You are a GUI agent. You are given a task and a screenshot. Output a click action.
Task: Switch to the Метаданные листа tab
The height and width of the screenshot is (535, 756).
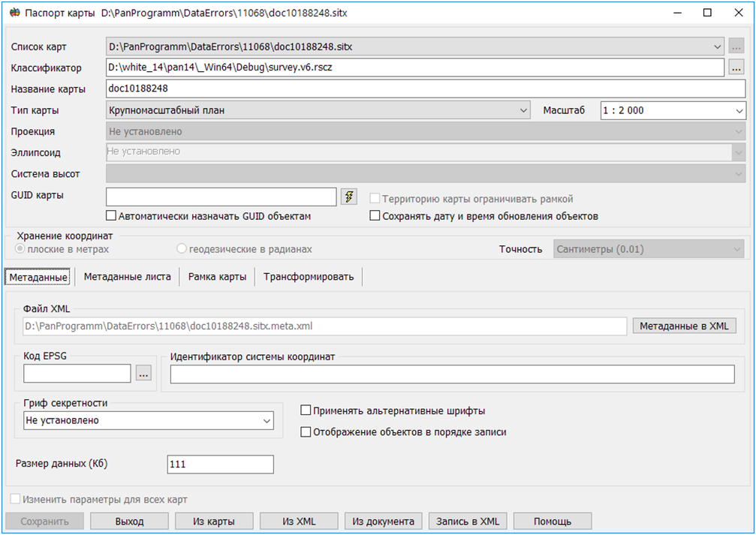pyautogui.click(x=127, y=277)
